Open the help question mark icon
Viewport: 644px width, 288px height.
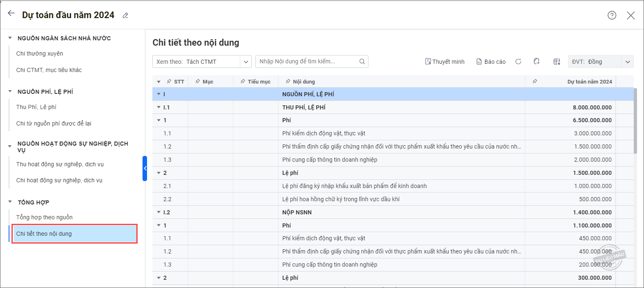tap(612, 15)
